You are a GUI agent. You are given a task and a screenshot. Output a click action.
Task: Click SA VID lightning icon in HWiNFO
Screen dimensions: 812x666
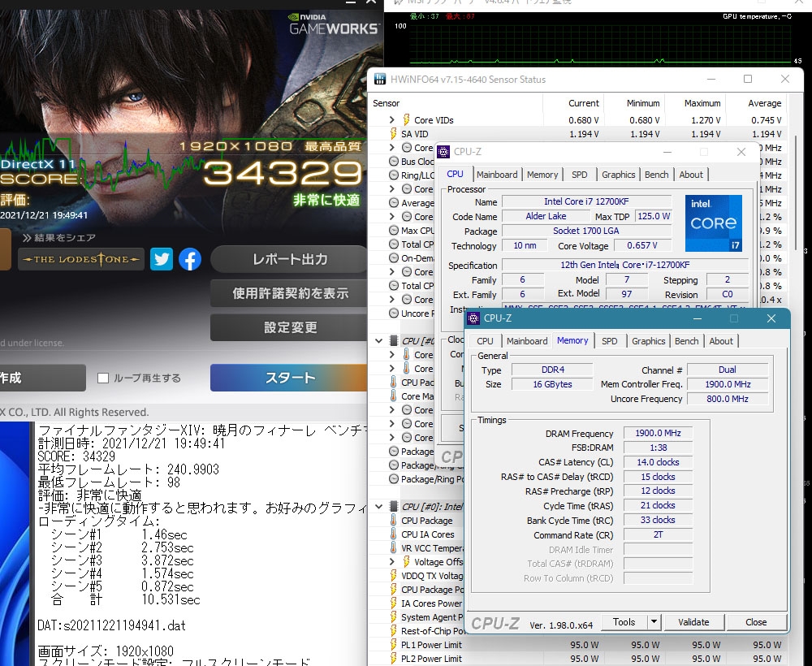point(394,134)
